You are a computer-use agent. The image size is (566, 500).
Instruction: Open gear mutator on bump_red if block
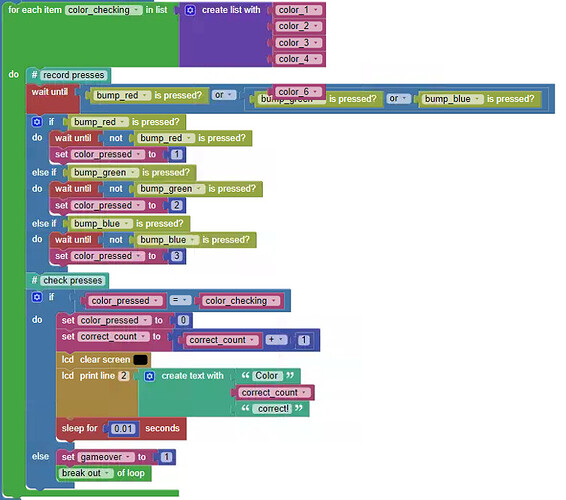tap(37, 122)
